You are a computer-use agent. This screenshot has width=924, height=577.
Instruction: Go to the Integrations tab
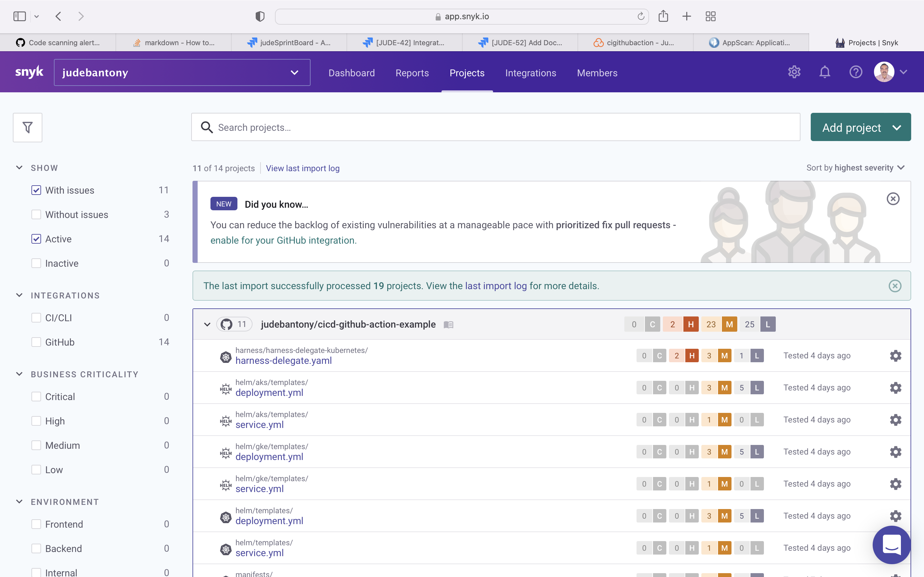[x=530, y=73]
